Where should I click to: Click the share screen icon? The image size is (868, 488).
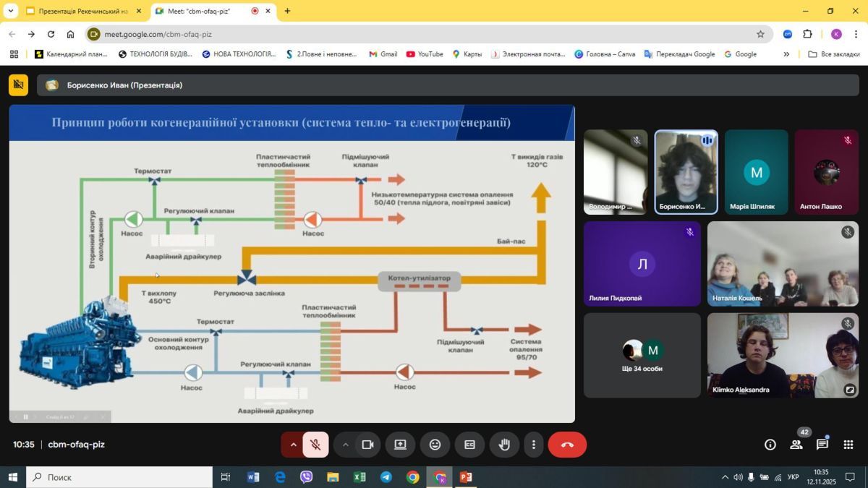(400, 445)
